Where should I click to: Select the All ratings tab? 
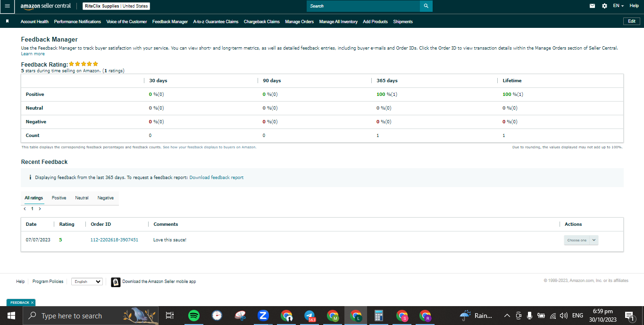pos(34,198)
